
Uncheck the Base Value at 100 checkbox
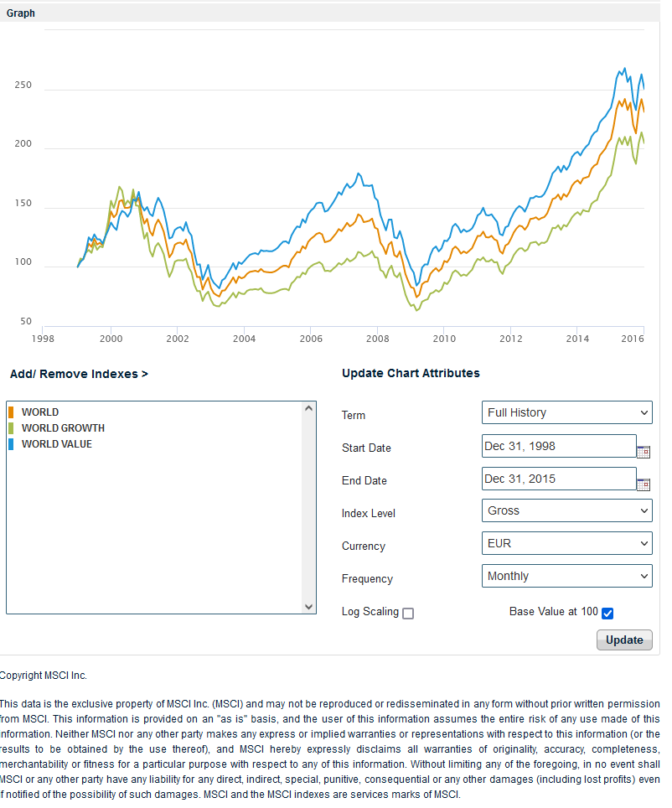[607, 614]
